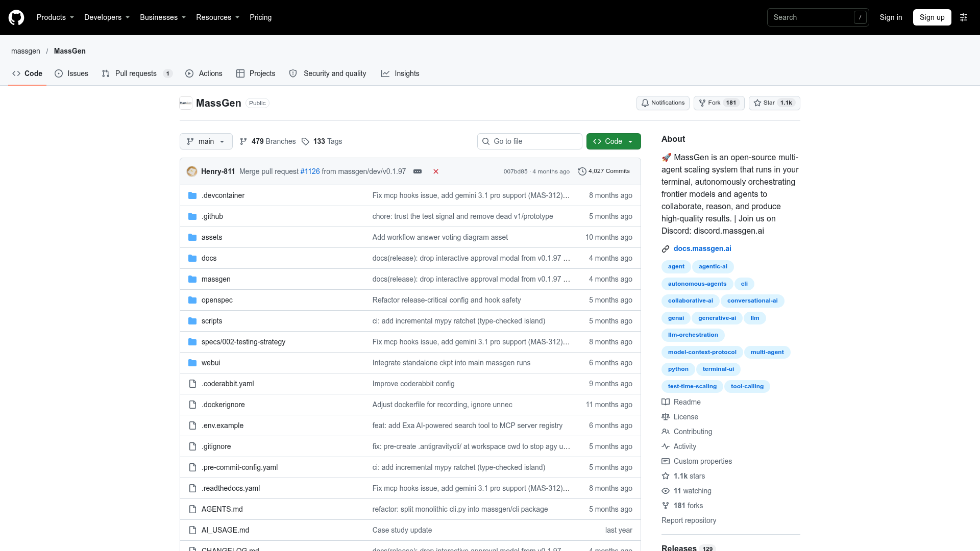Select the agentic-ai topic tag
This screenshot has width=980, height=551.
pos(713,267)
